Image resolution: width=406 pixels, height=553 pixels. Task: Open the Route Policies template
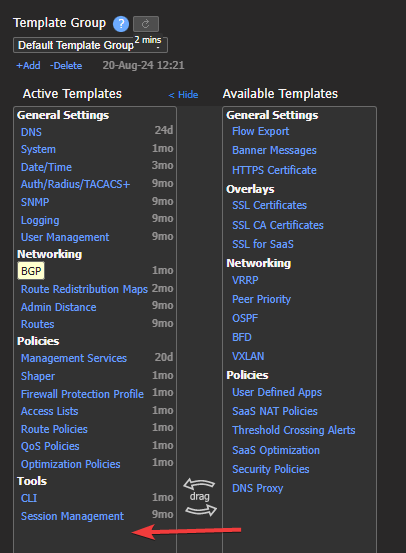(54, 429)
